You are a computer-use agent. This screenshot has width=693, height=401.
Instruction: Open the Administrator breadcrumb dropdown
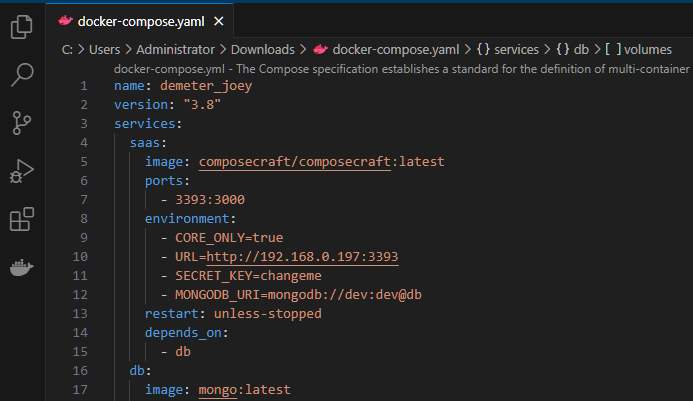point(175,50)
